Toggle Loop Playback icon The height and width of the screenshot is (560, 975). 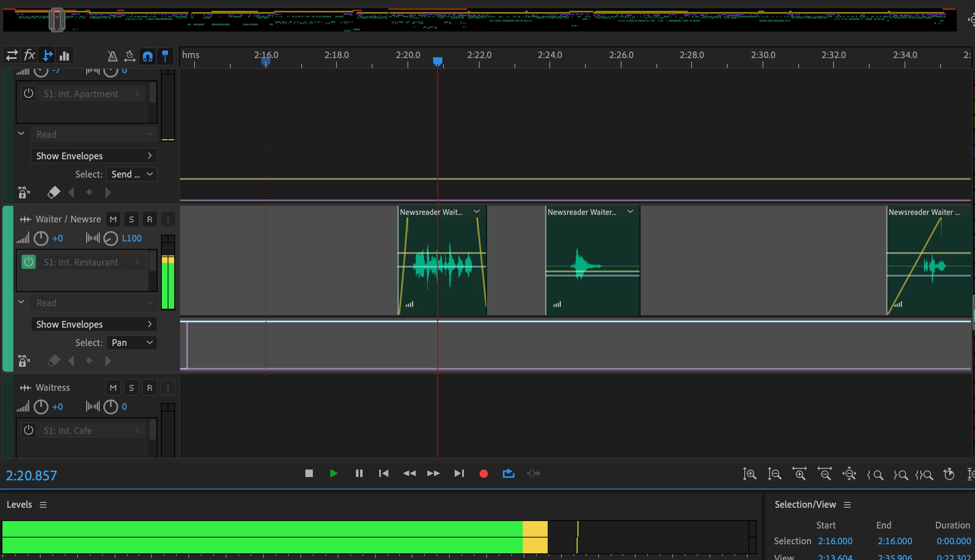tap(508, 473)
